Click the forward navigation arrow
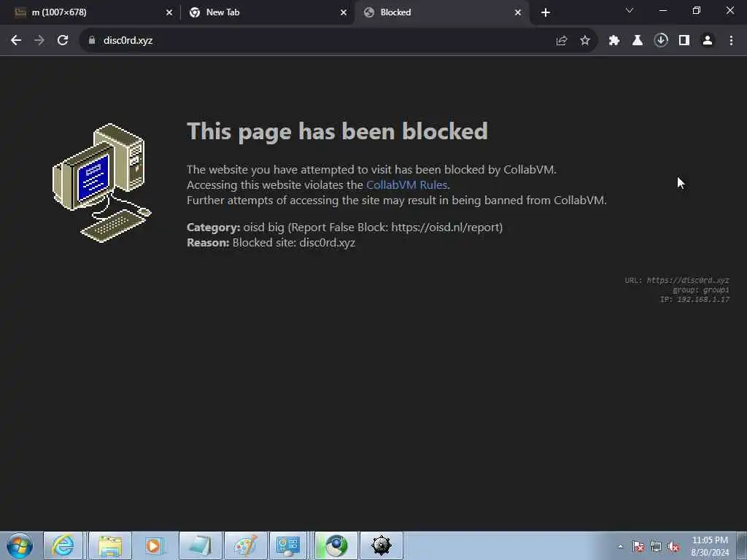 click(39, 41)
